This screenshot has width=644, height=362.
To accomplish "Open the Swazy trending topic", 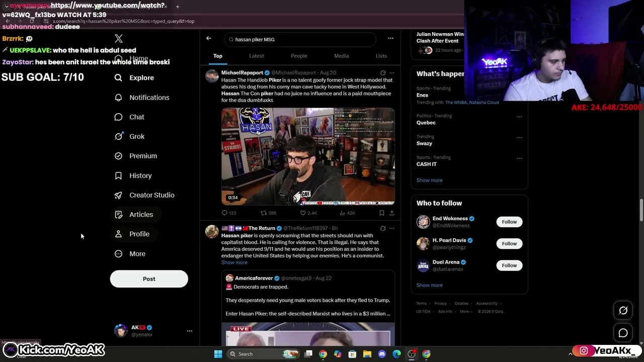I will (424, 143).
